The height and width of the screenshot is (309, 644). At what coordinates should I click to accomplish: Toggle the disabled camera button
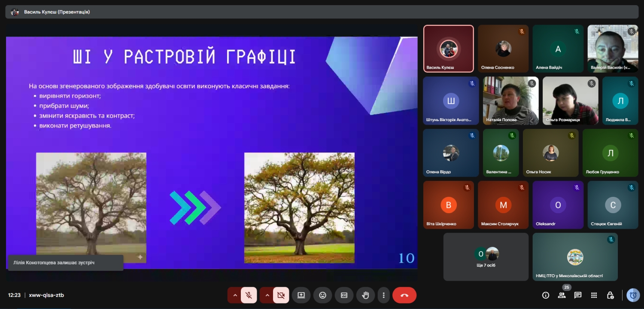tap(281, 295)
